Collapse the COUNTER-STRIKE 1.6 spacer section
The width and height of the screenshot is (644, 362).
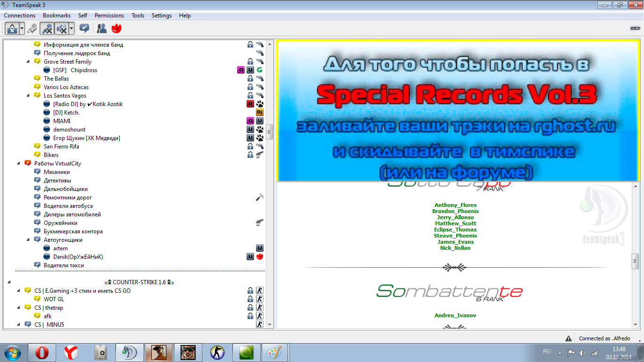pyautogui.click(x=9, y=282)
